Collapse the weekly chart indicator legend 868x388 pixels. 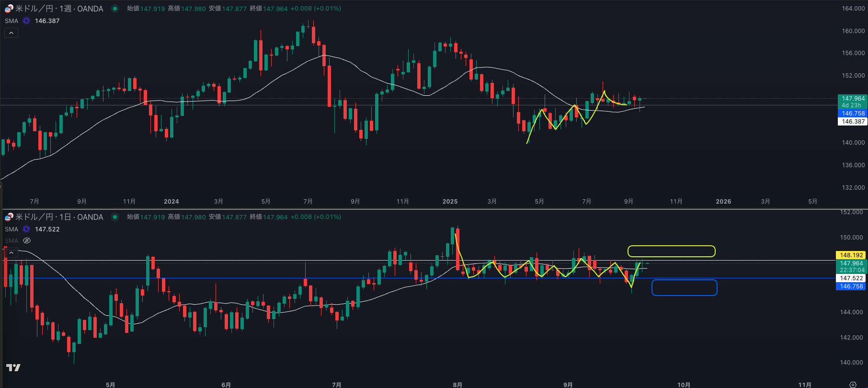pos(11,33)
